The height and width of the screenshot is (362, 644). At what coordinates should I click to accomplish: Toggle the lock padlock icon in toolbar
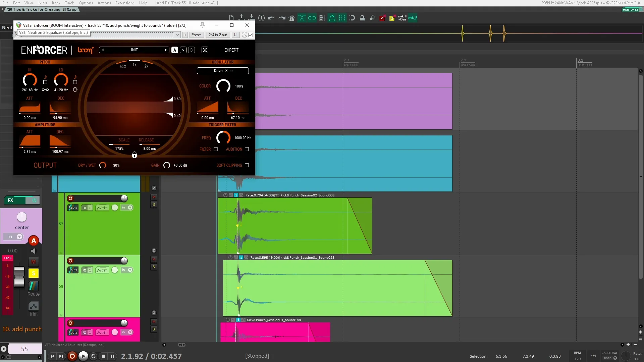click(x=362, y=18)
